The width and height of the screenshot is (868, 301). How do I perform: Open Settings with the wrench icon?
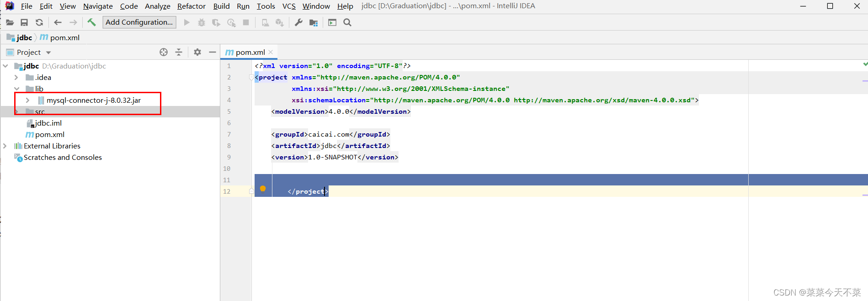(x=298, y=22)
